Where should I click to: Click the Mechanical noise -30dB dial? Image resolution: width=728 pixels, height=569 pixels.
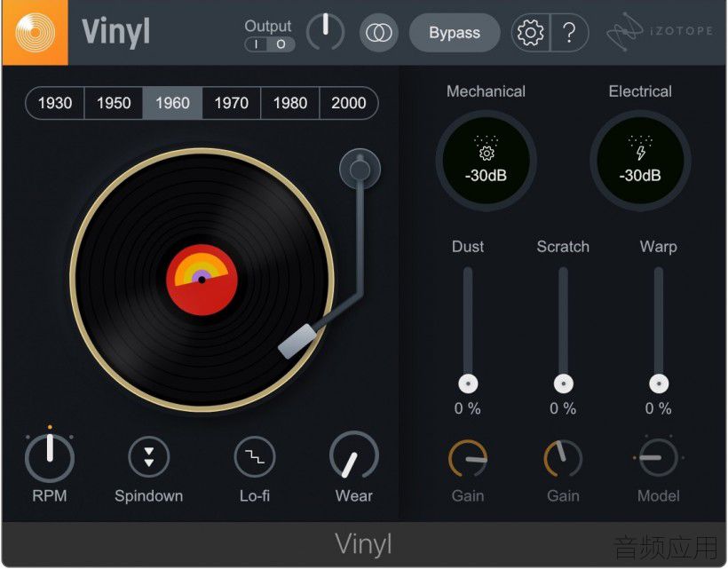point(487,161)
